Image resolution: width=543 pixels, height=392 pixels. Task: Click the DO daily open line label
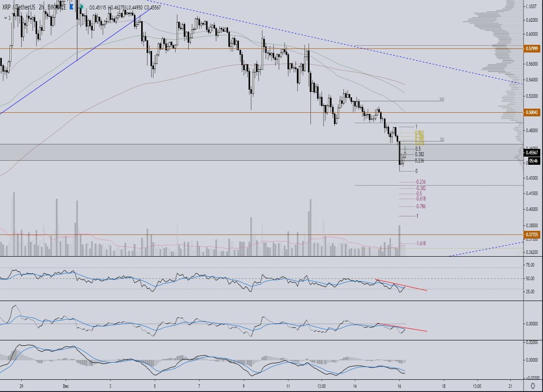(x=442, y=140)
